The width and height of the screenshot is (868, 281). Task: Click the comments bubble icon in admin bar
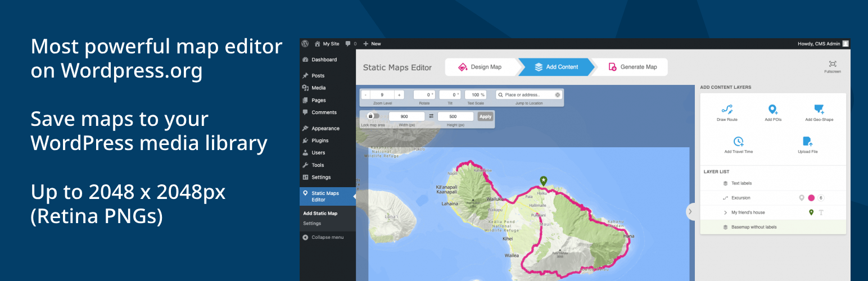(x=349, y=43)
